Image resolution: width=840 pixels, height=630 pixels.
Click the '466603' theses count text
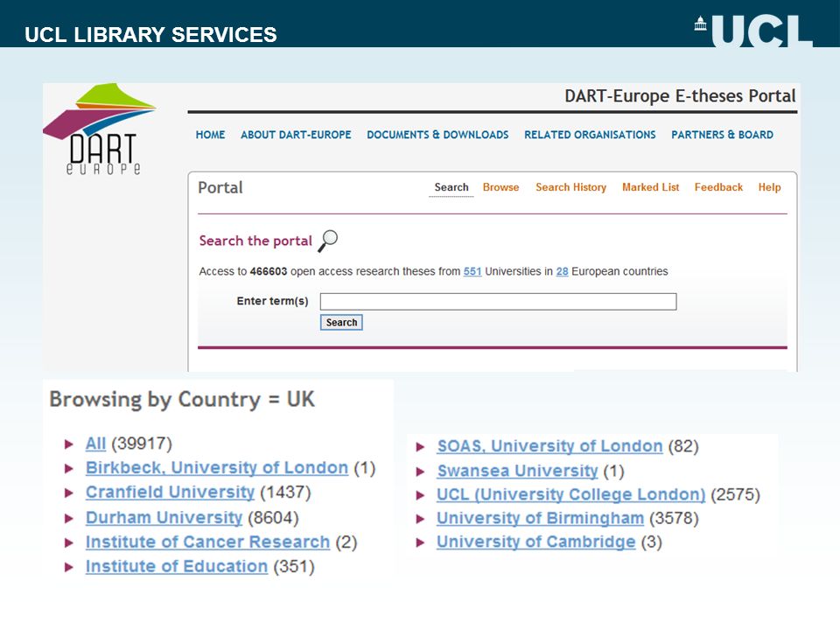coord(269,271)
